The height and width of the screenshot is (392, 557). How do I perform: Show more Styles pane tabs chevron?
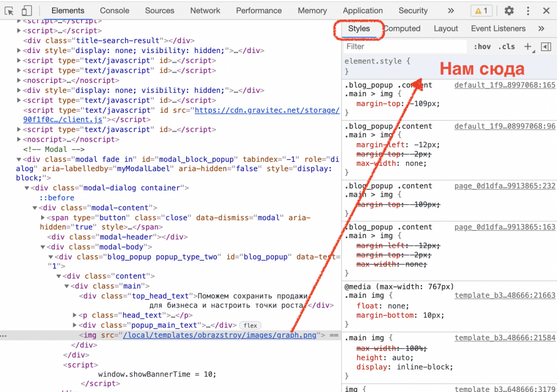tap(541, 29)
